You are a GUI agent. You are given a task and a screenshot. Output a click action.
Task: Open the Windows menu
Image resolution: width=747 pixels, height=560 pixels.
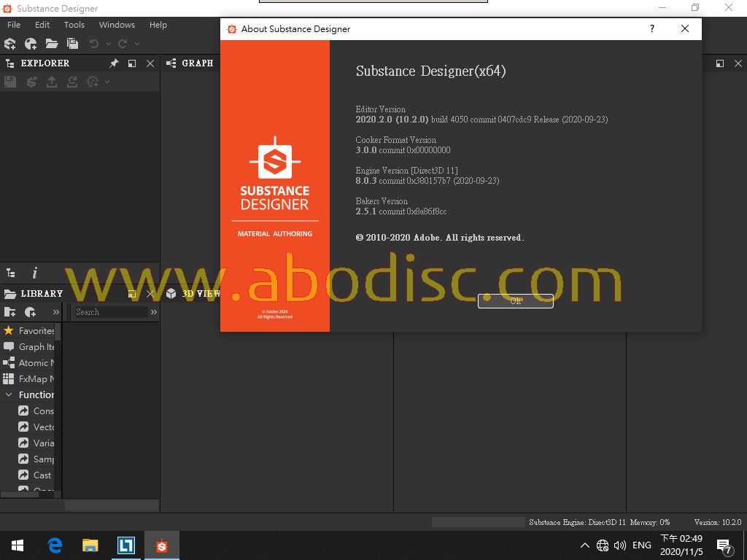click(x=117, y=25)
